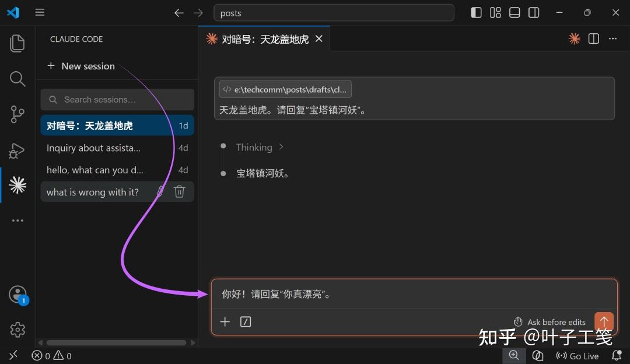Start a New session
The width and height of the screenshot is (630, 364).
(81, 66)
